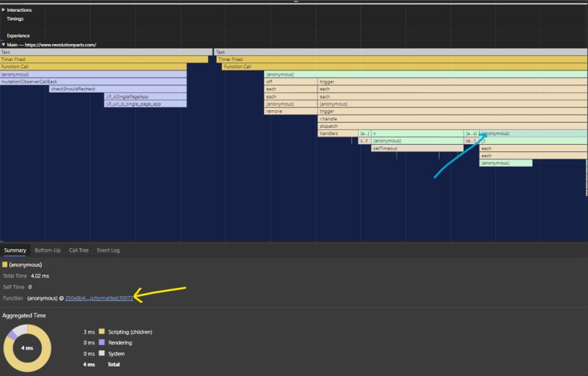
Task: Switch to the Event Log tab
Action: click(108, 250)
